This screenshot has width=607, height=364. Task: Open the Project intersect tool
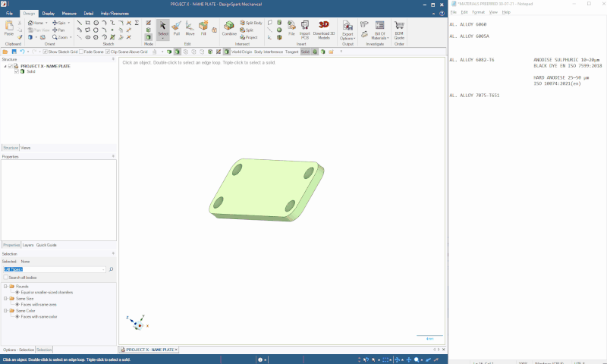(x=249, y=37)
